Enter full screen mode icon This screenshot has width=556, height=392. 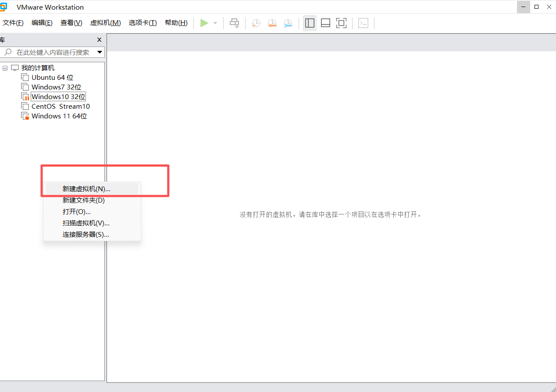tap(341, 23)
